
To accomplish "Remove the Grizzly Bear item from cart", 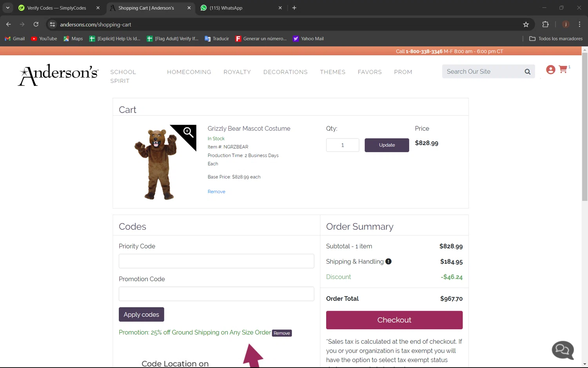I will tap(216, 192).
